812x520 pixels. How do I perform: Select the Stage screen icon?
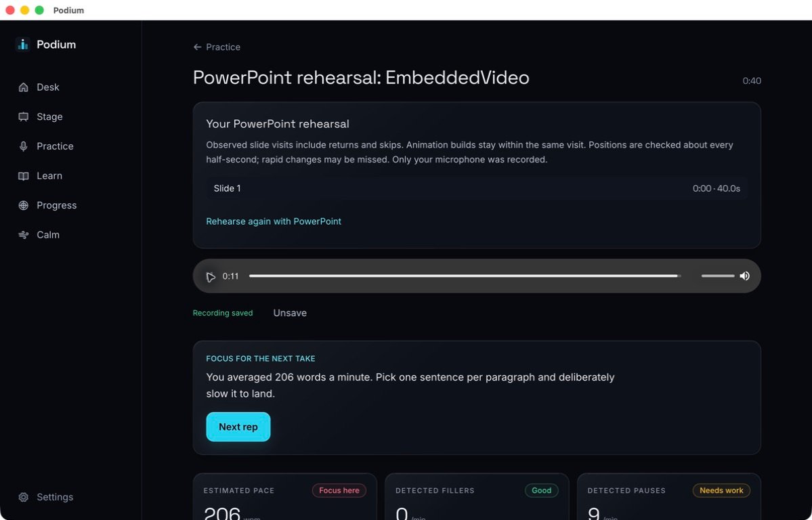[x=23, y=116]
